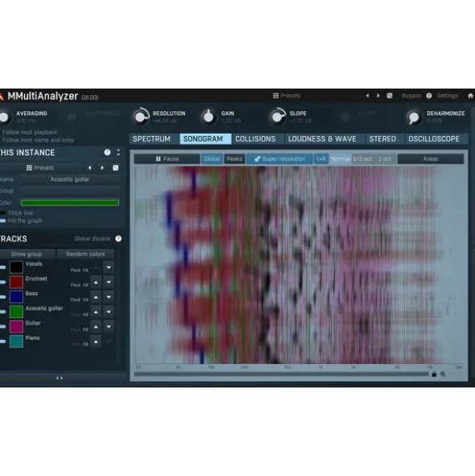
Task: Move Acoustic guitar track up
Action: (96, 312)
